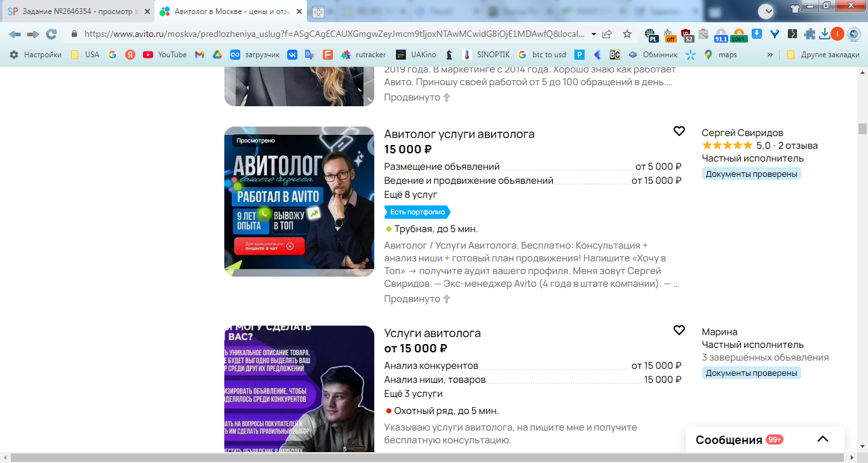Open the VK bookmark icon
Viewport: 868px width, 463px height.
pyautogui.click(x=292, y=55)
